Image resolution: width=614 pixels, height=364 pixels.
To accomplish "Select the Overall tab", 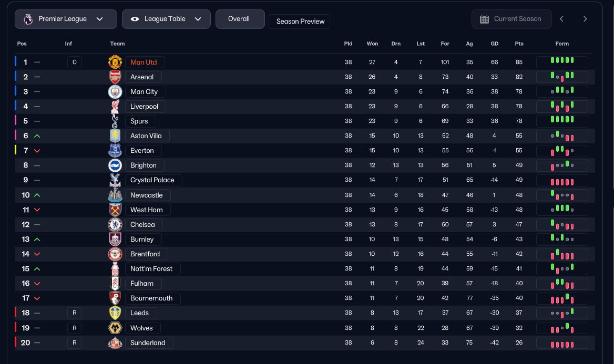I will coord(239,19).
